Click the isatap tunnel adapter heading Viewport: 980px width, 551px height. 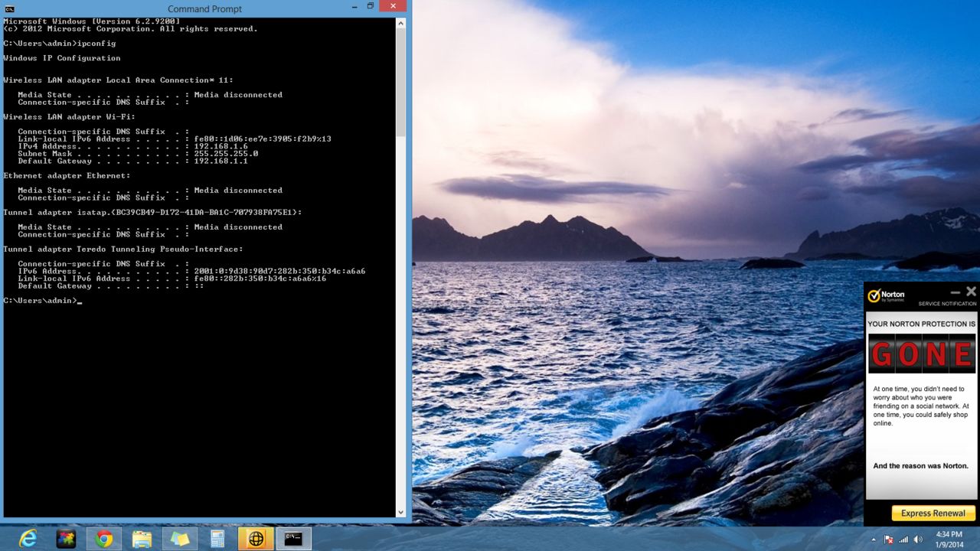152,212
